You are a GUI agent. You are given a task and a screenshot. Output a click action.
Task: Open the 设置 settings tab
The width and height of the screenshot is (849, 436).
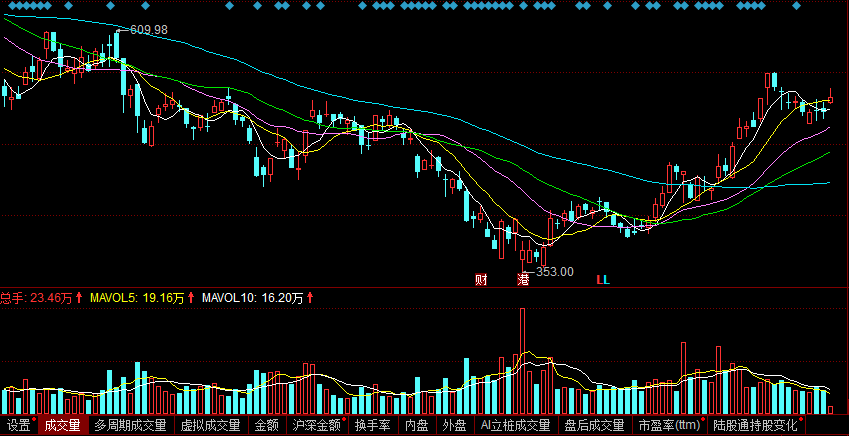pos(18,425)
